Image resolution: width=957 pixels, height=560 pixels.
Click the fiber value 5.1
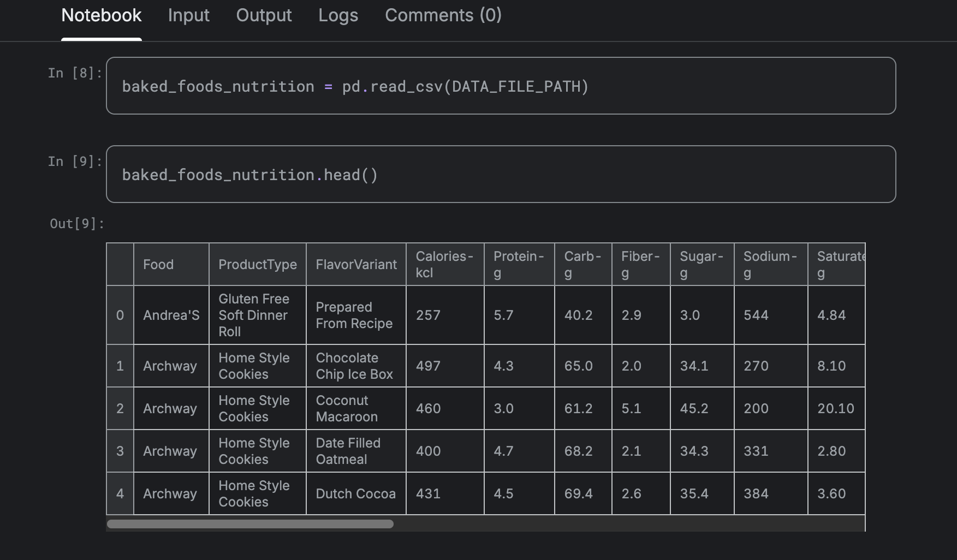[x=641, y=408]
